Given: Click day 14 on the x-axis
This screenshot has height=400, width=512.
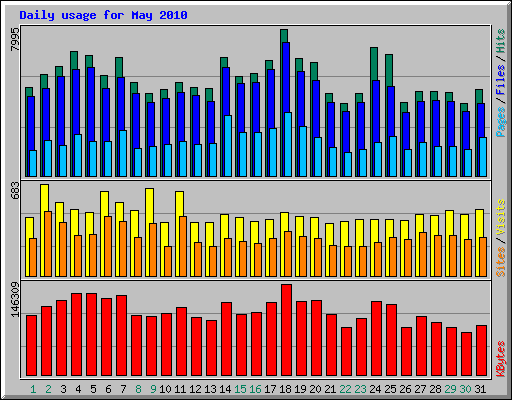Looking at the screenshot, I should click(225, 389).
